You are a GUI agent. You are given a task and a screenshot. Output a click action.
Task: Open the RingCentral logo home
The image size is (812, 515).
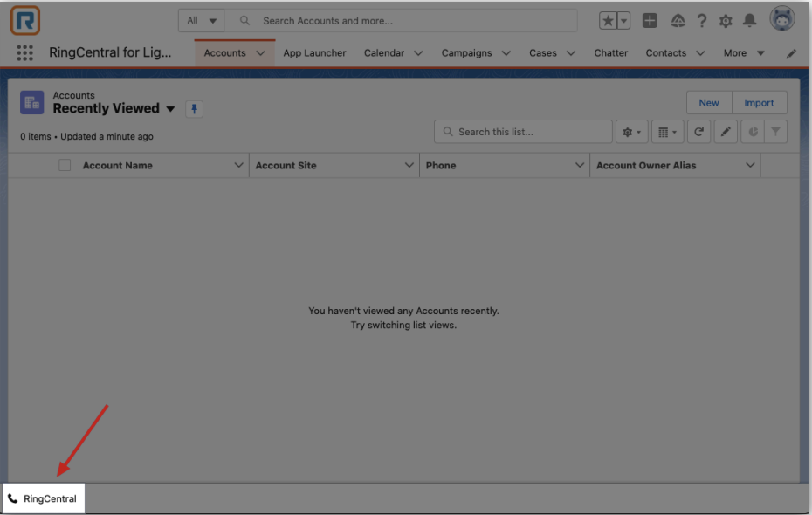click(24, 21)
